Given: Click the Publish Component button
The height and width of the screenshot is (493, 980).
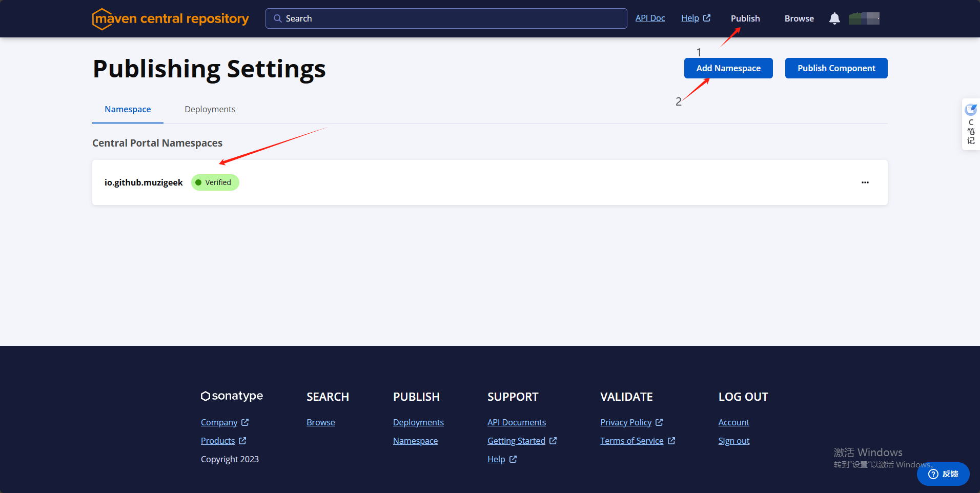Looking at the screenshot, I should point(836,68).
